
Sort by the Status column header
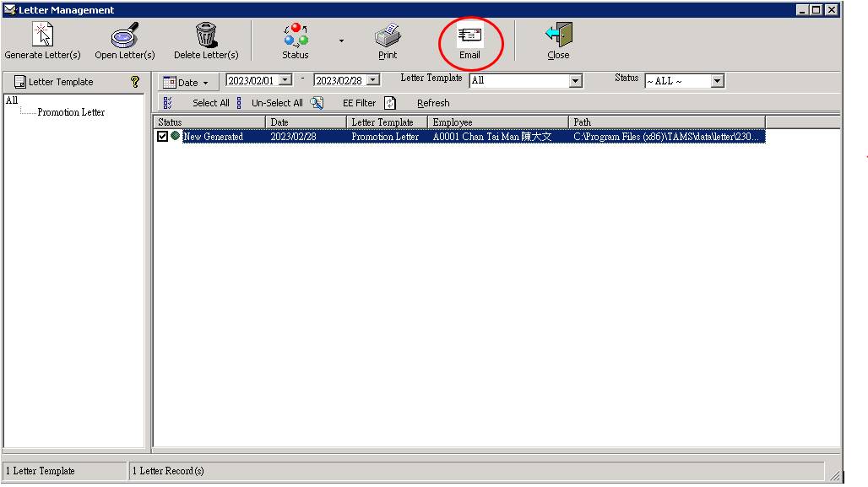click(209, 122)
